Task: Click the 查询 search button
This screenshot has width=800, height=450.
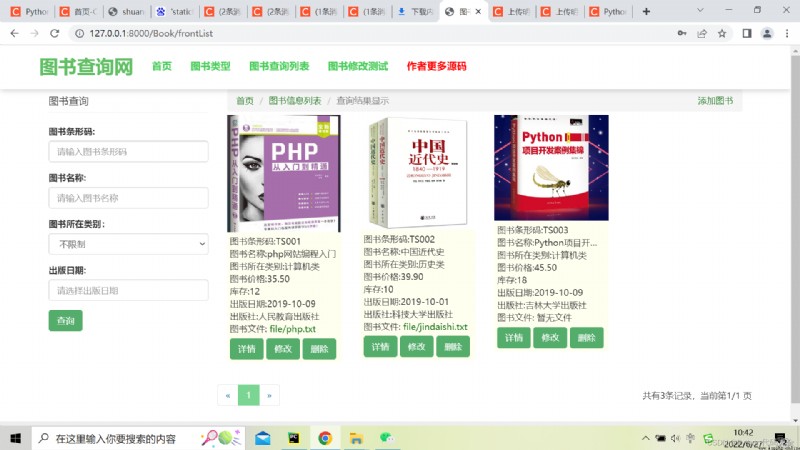Action: [x=65, y=321]
